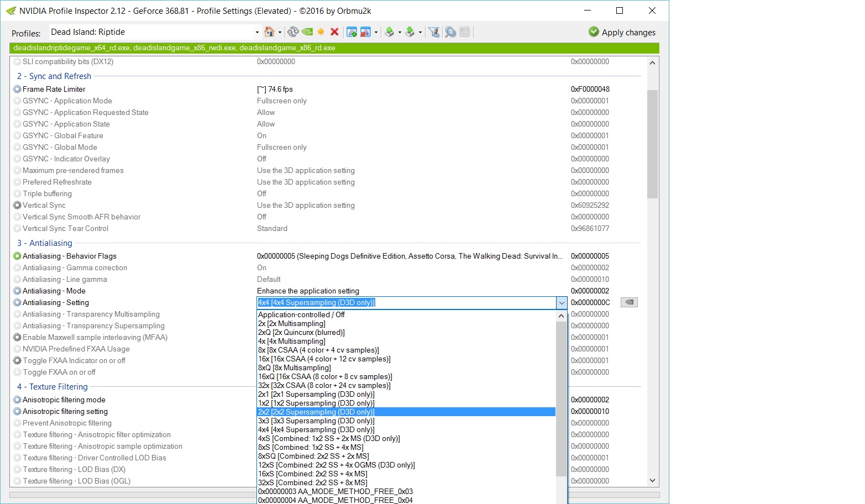Viewport: 865px width, 504px height.
Task: Click the gear icon beside Frame Rate Limiter
Action: point(17,89)
